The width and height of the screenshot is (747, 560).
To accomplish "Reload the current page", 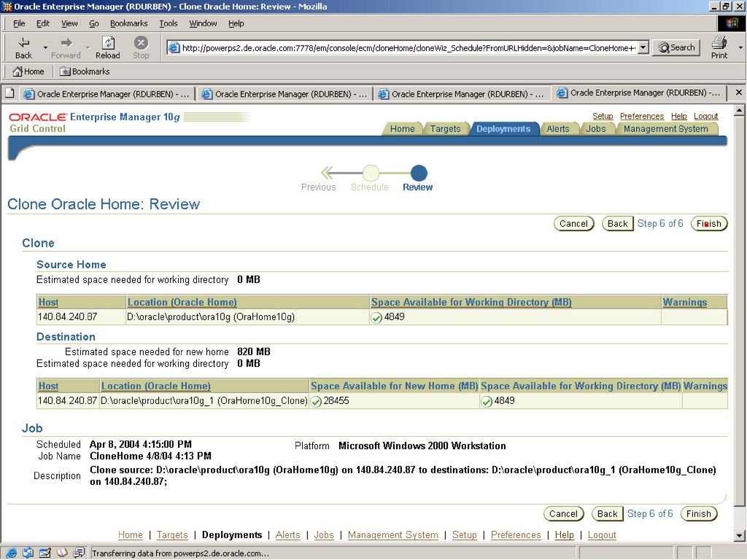I will click(108, 43).
